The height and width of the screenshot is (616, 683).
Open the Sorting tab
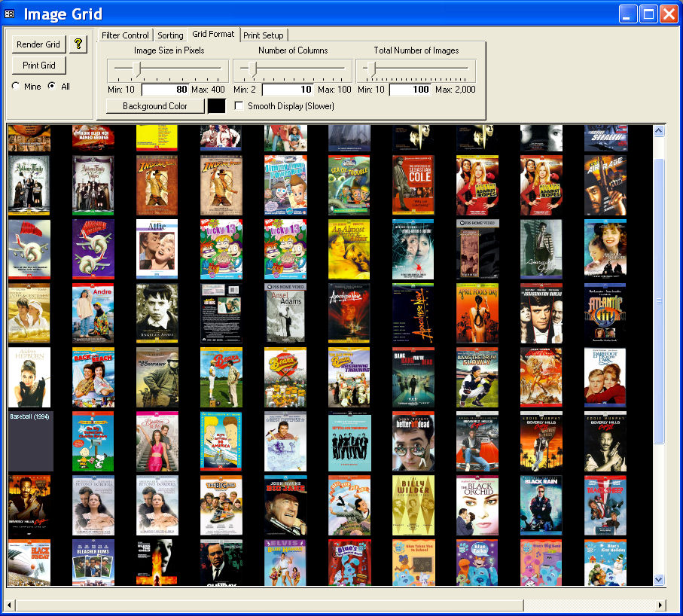170,35
